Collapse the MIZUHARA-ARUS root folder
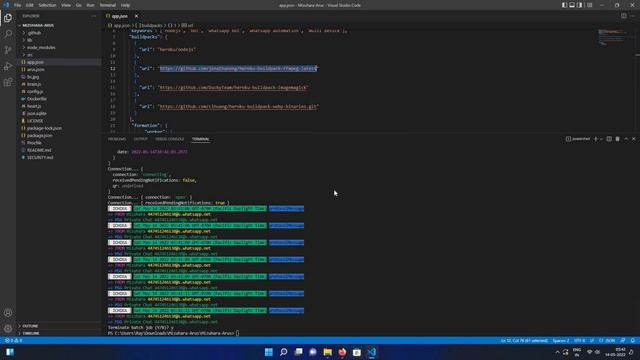This screenshot has height=360, width=640. (x=37, y=25)
